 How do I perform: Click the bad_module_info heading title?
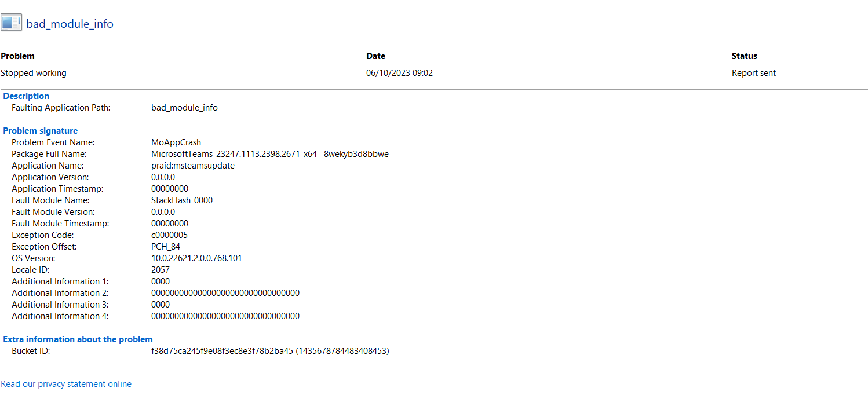coord(70,24)
